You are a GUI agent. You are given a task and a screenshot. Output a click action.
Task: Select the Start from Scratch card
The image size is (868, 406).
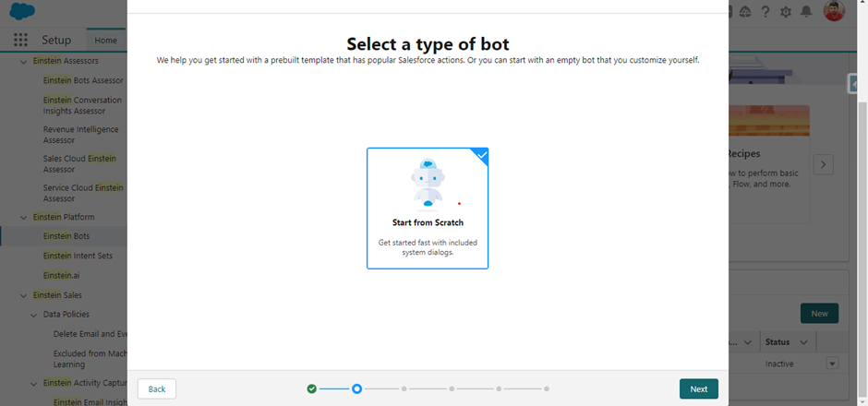[428, 209]
